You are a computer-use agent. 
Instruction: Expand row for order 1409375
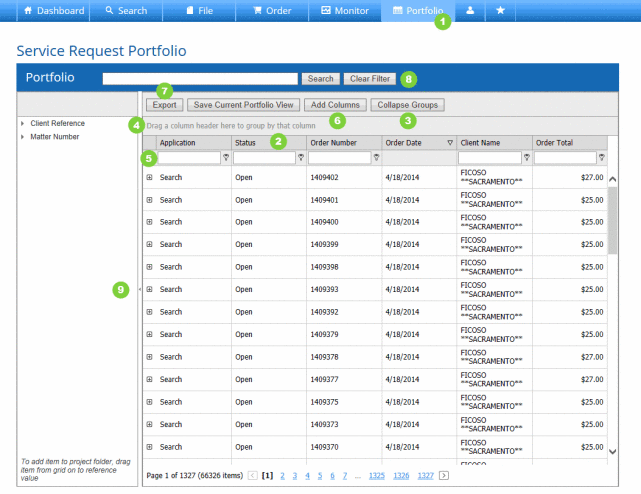(x=150, y=402)
